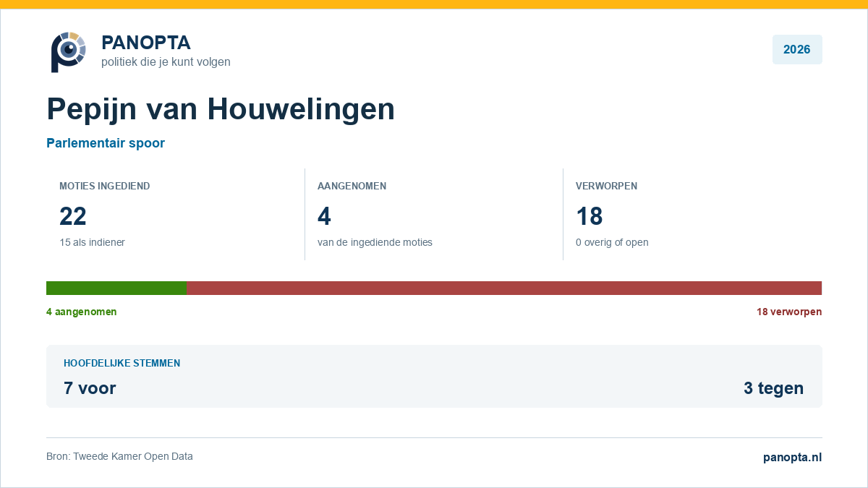The image size is (868, 488).
Task: Click the green accepted bar segment
Action: (x=116, y=288)
